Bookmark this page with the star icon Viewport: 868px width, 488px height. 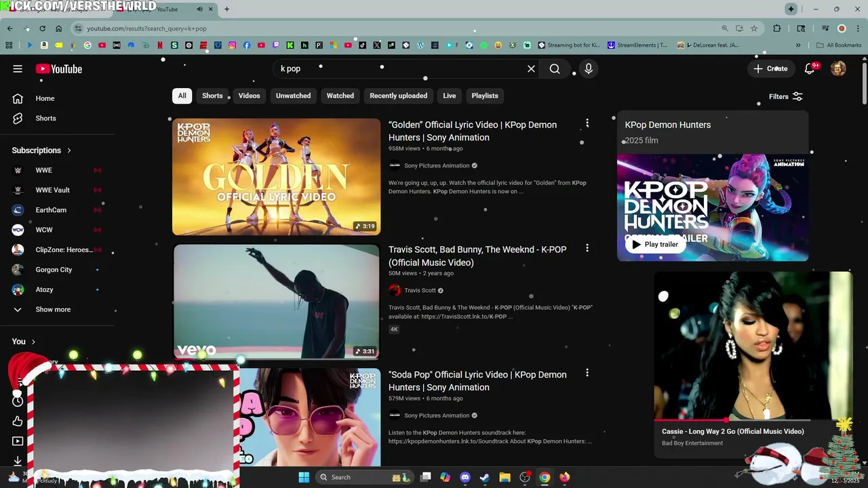(754, 28)
